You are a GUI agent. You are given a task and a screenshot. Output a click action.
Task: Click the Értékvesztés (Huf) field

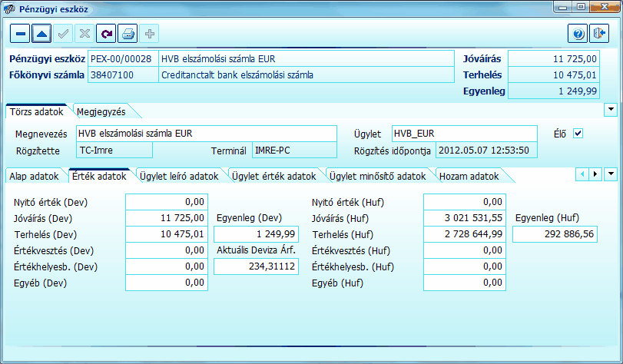coord(465,250)
